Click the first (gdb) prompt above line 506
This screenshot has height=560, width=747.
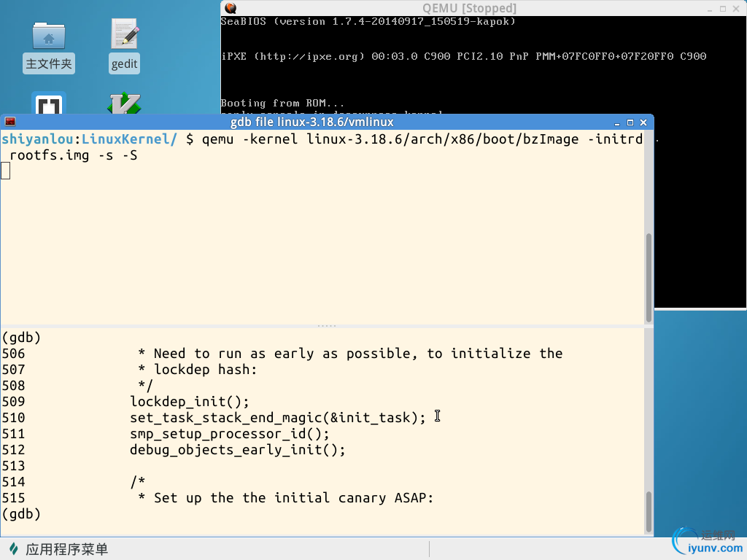coord(21,338)
